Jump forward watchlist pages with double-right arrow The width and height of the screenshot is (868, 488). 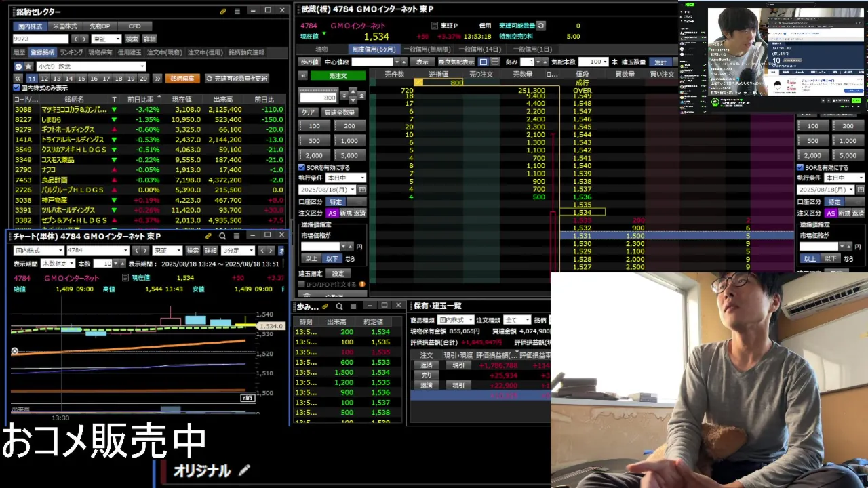(x=157, y=79)
